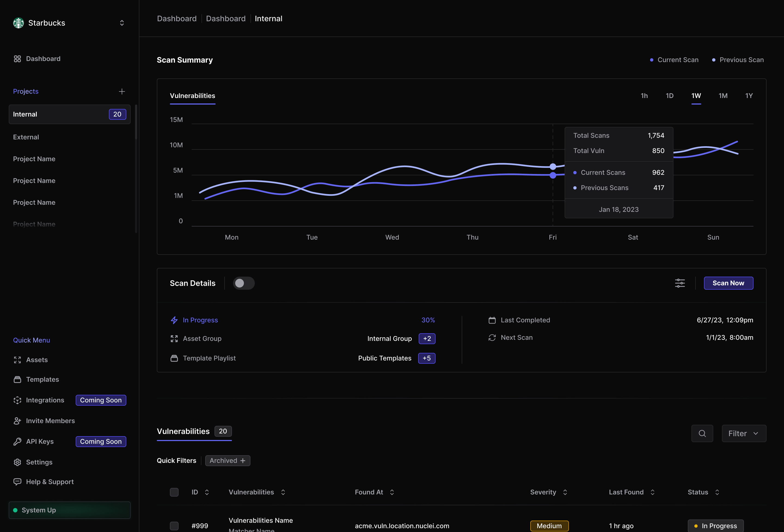Click the Asset Group icon in Scan Details
Screen dimensions: 784x532
click(174, 339)
